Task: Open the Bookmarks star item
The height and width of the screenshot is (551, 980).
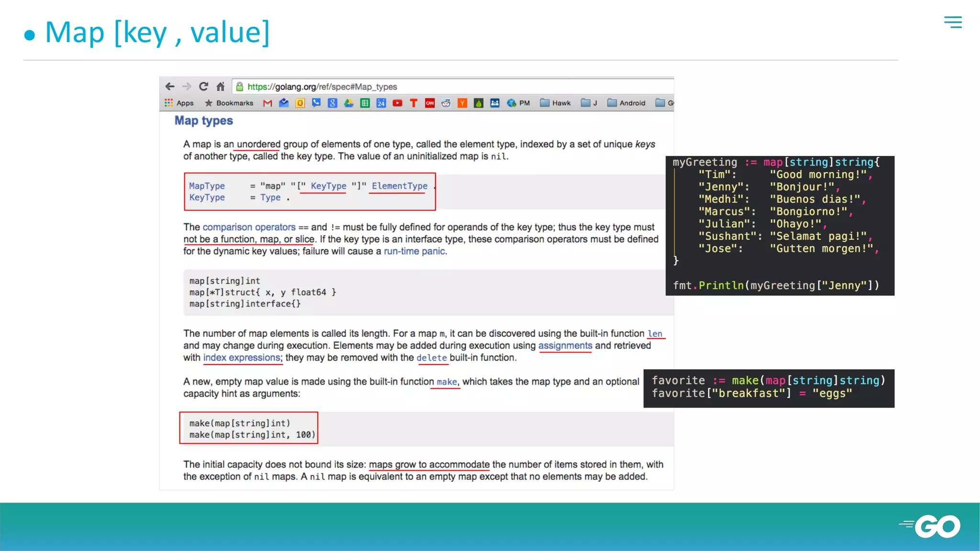Action: pyautogui.click(x=229, y=103)
